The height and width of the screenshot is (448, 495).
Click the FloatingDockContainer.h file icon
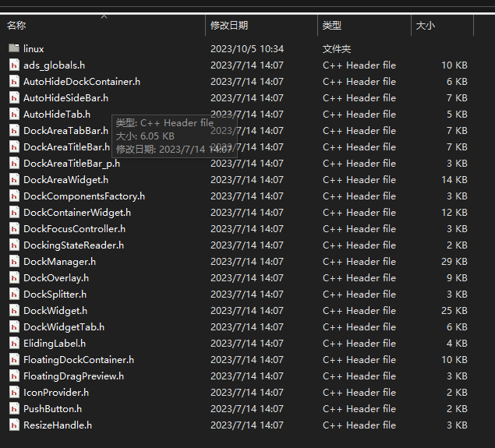click(x=14, y=360)
